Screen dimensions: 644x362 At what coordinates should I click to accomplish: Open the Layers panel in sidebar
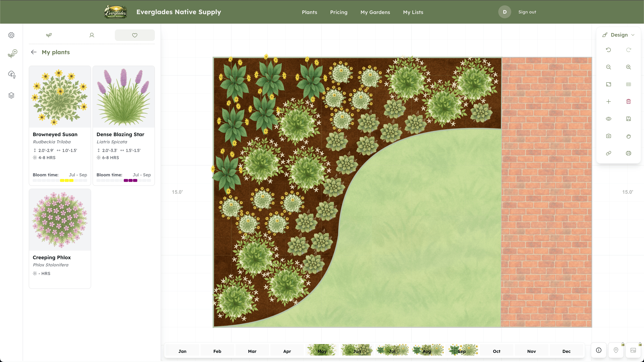[x=11, y=95]
